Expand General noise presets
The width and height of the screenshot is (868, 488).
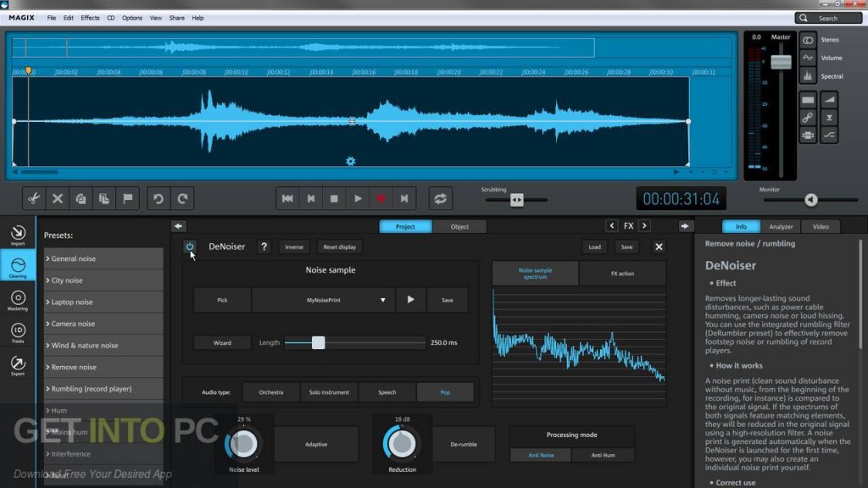pos(103,258)
